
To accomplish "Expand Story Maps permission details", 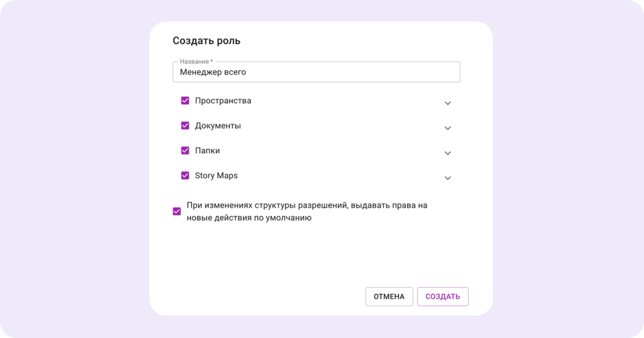I will click(448, 178).
